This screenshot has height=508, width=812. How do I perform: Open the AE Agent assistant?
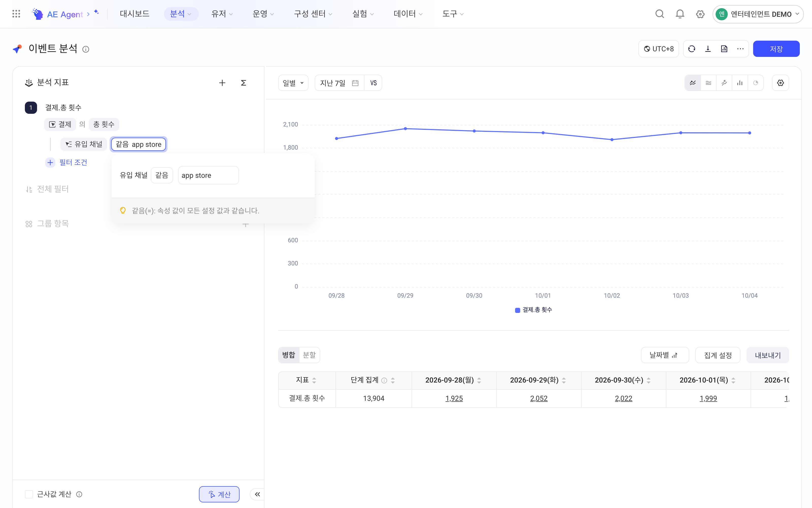click(x=65, y=14)
